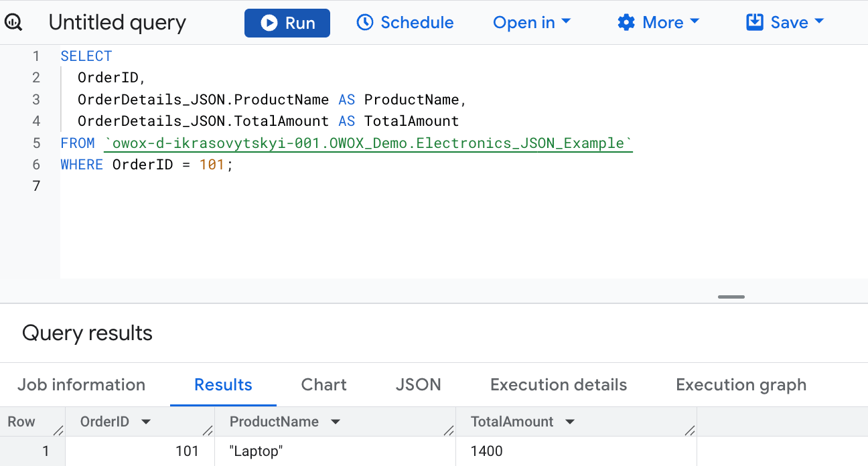Click resize handle of TotalAmount column

(689, 430)
